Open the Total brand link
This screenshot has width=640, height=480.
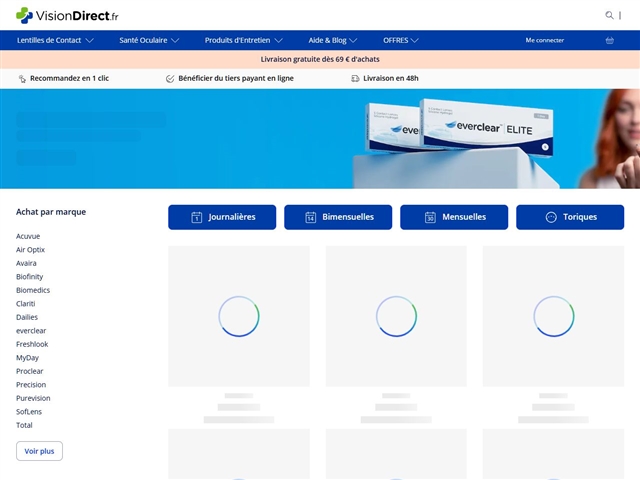[x=24, y=425]
